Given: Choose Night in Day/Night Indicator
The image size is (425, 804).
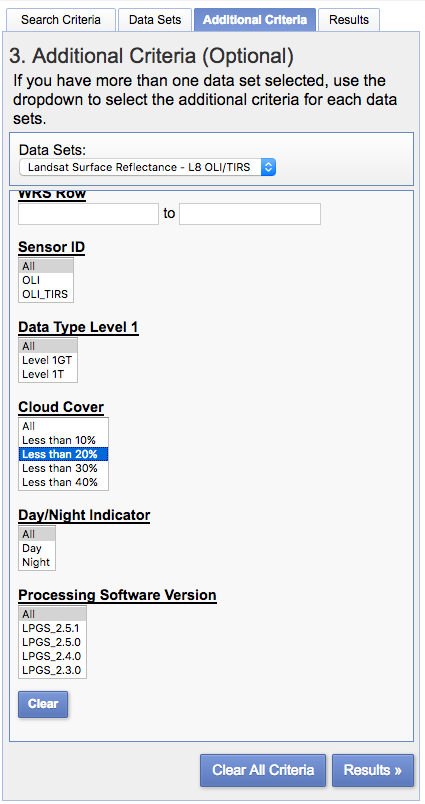Looking at the screenshot, I should coord(36,562).
